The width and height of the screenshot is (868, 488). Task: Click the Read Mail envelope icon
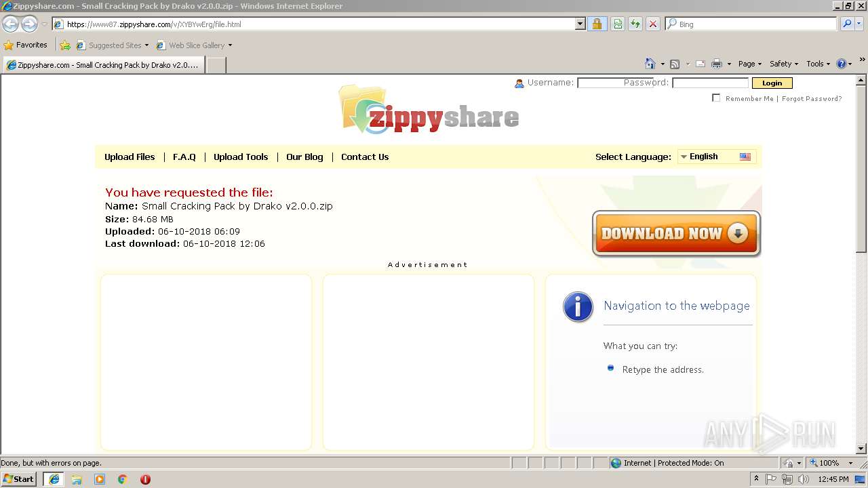pos(701,64)
